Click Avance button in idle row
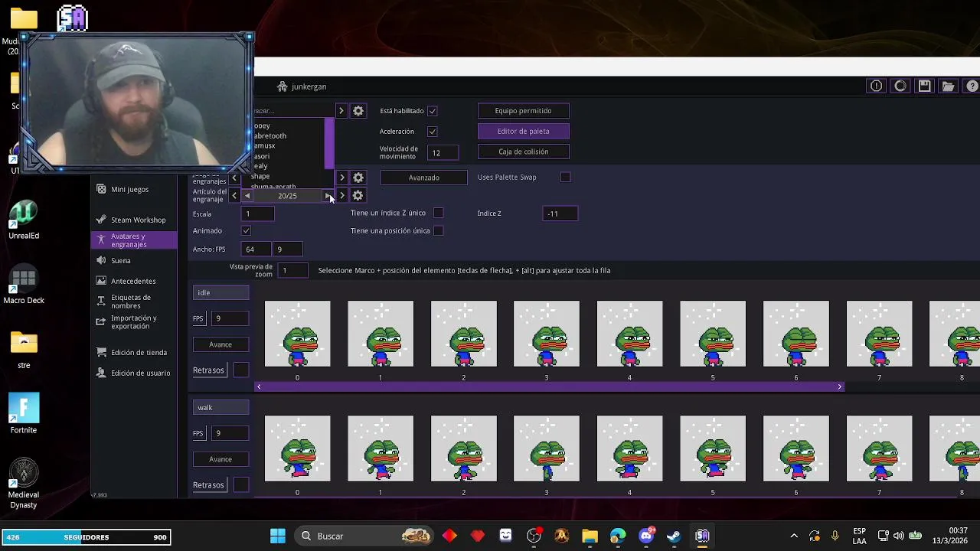This screenshot has height=551, width=980. [x=220, y=344]
